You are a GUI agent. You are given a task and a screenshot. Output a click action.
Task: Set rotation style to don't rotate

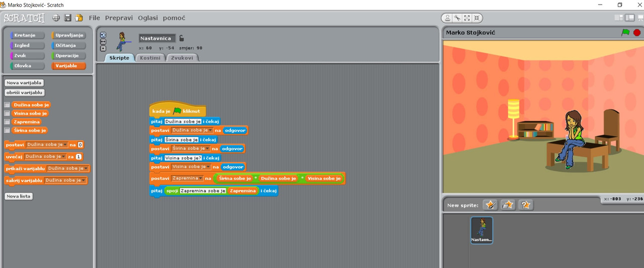click(103, 48)
